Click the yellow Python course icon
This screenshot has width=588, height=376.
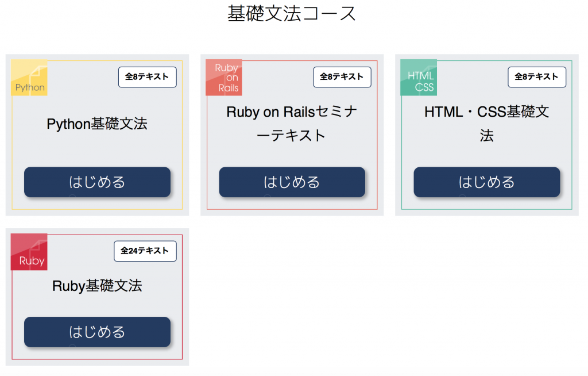[x=29, y=78]
